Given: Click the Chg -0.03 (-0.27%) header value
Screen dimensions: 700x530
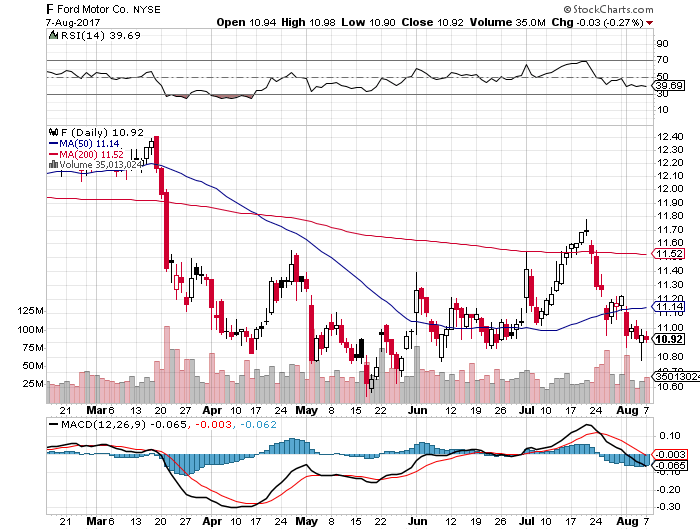Looking at the screenshot, I should click(597, 22).
